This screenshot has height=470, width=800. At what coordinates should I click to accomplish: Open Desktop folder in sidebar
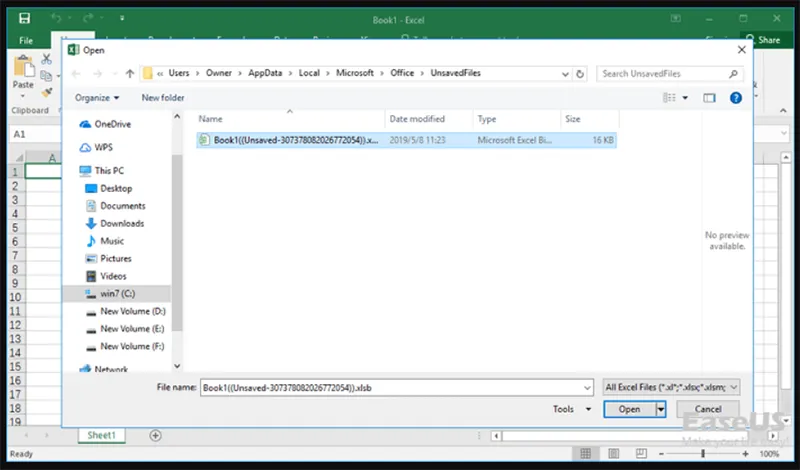(x=109, y=188)
